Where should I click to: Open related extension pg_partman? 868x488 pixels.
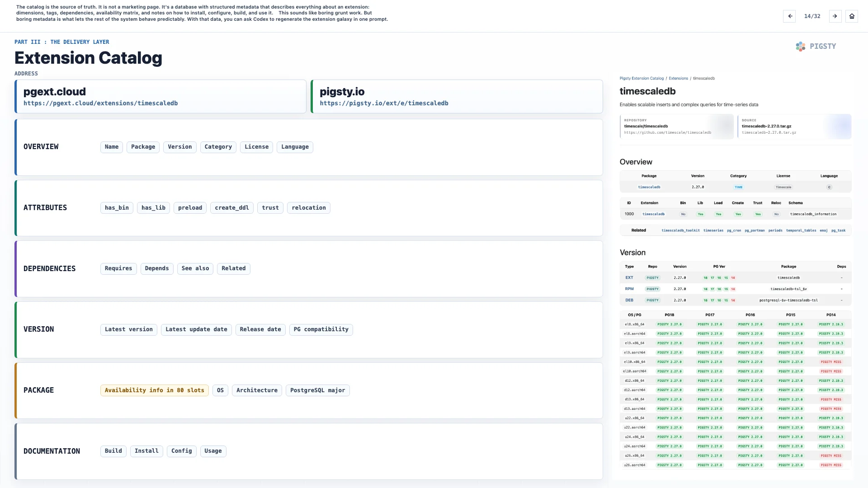click(x=755, y=230)
